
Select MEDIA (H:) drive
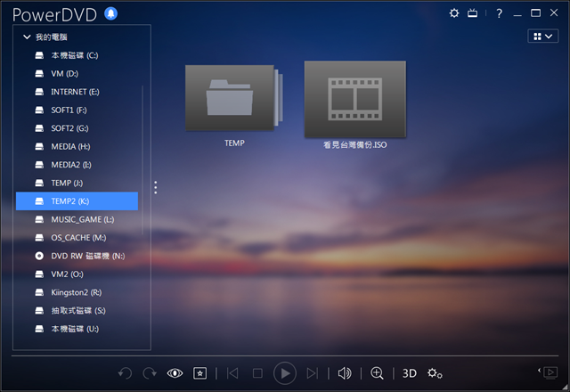tap(77, 146)
